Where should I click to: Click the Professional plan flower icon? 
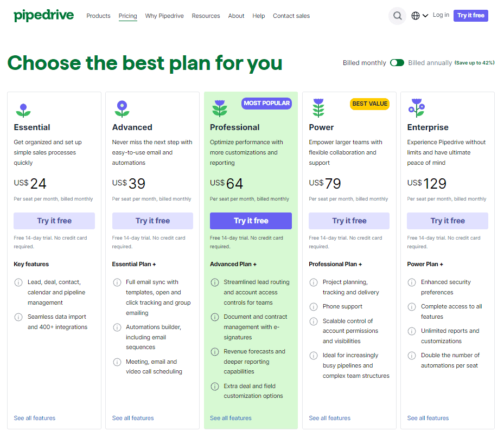219,107
